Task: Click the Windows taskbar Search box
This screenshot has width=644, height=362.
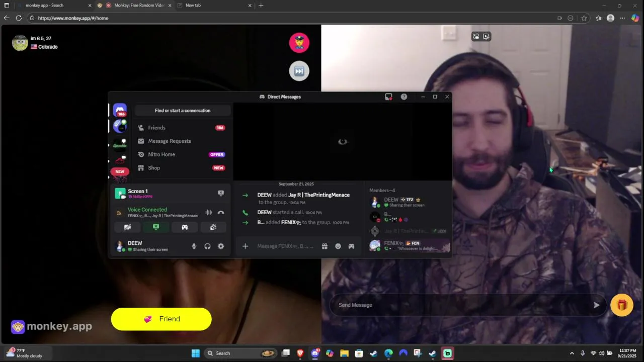Action: pyautogui.click(x=240, y=353)
